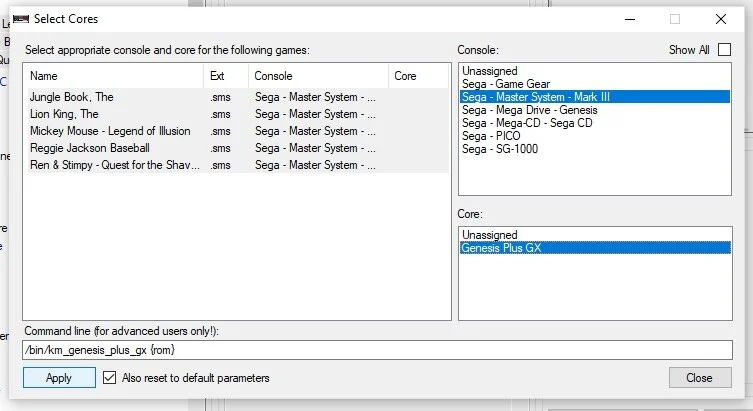
Task: Click the Apply button
Action: coord(59,378)
